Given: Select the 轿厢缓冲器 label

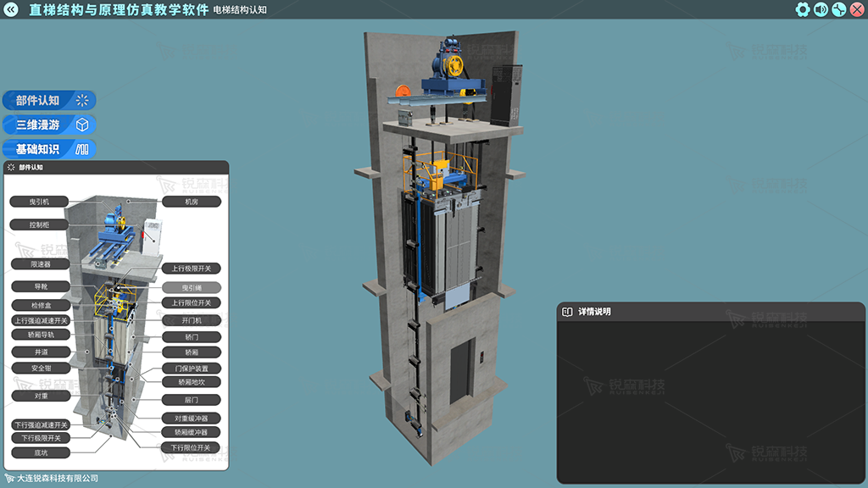Looking at the screenshot, I should (192, 432).
